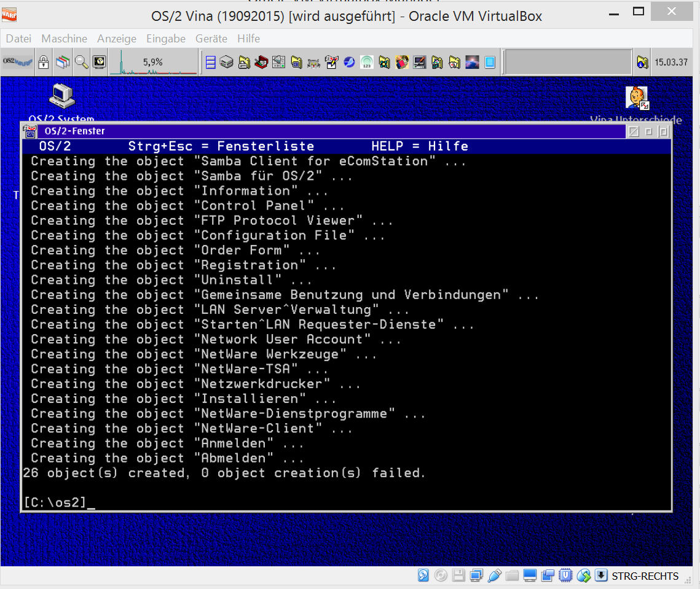Screen dimensions: 700x589
Task: Click the red book icon in WarpCenter tray
Action: [261, 62]
